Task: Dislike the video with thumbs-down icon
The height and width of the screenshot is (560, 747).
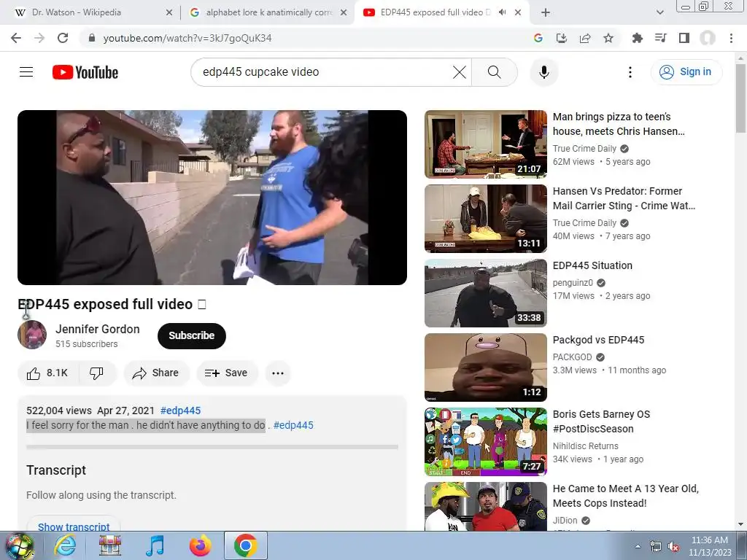Action: coord(97,373)
